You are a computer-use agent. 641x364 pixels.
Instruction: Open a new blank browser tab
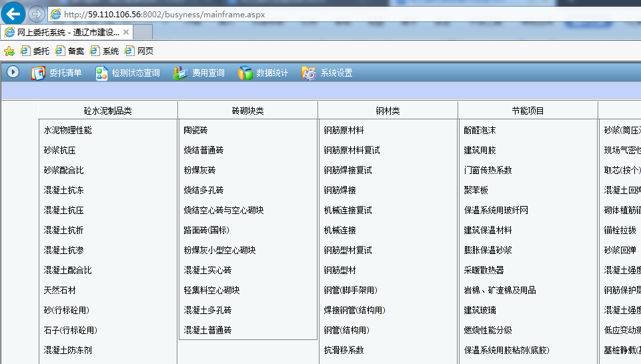point(142,32)
